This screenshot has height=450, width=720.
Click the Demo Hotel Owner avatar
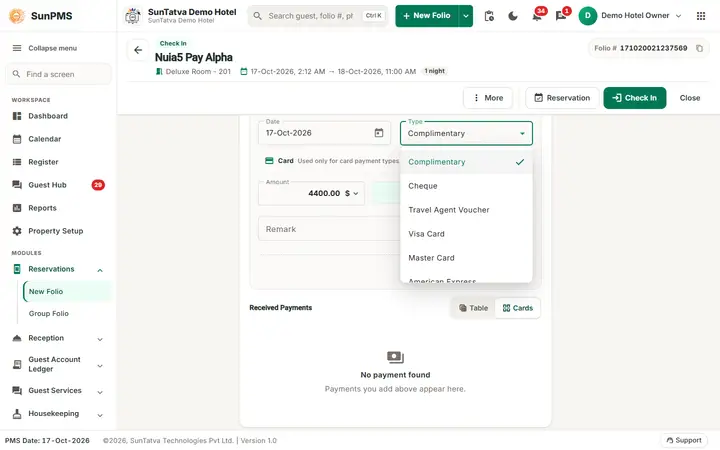coord(587,16)
